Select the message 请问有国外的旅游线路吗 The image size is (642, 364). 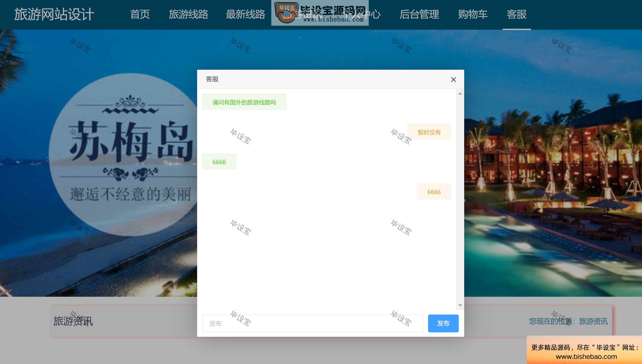pyautogui.click(x=244, y=102)
